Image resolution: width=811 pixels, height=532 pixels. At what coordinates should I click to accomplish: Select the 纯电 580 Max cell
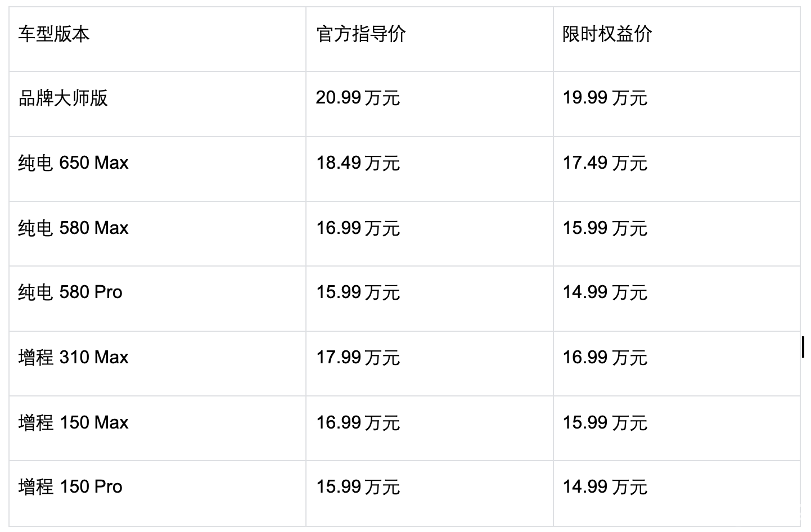(73, 228)
